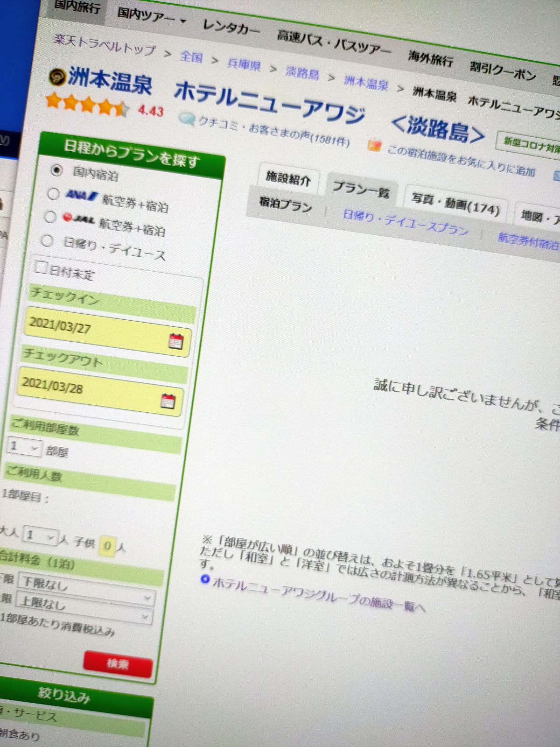Open the 国内旅行 top tab
Viewport: 560px width, 747px height.
(77, 7)
